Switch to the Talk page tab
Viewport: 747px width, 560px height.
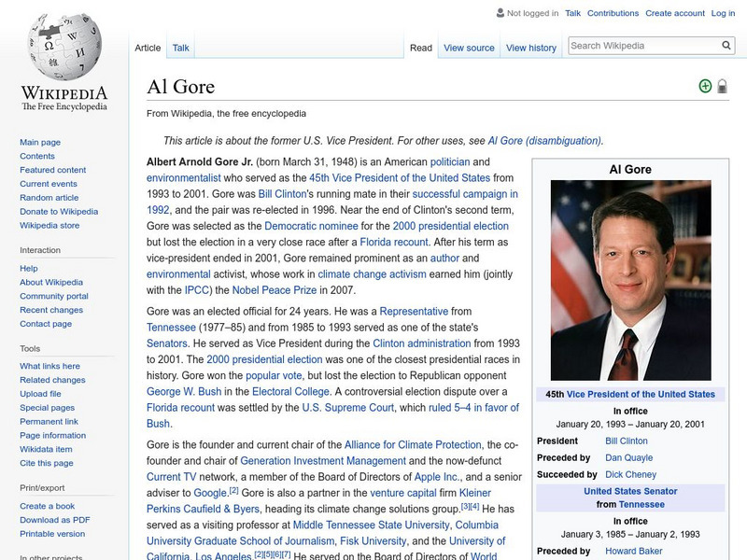[x=180, y=48]
